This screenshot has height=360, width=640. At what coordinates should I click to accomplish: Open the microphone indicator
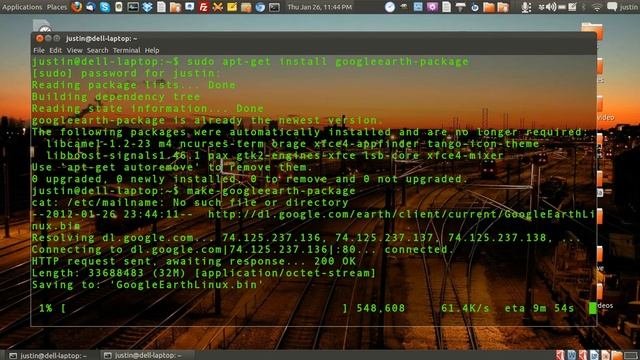tap(527, 7)
